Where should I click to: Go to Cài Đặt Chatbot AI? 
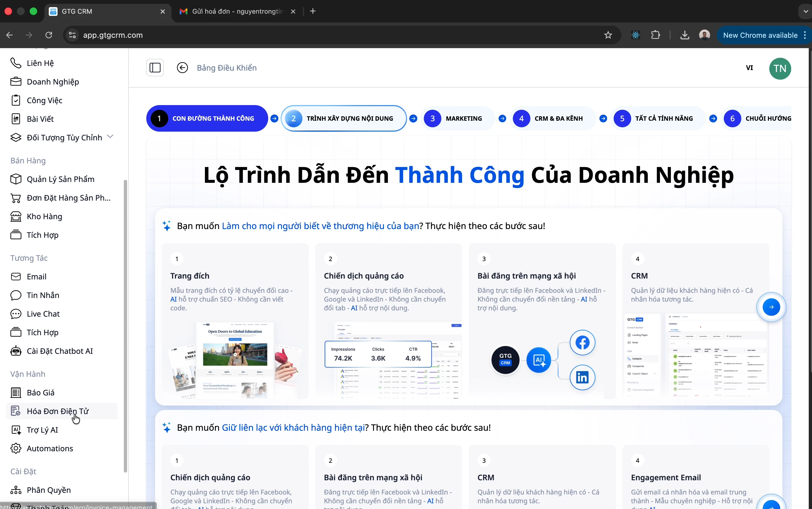coord(60,351)
